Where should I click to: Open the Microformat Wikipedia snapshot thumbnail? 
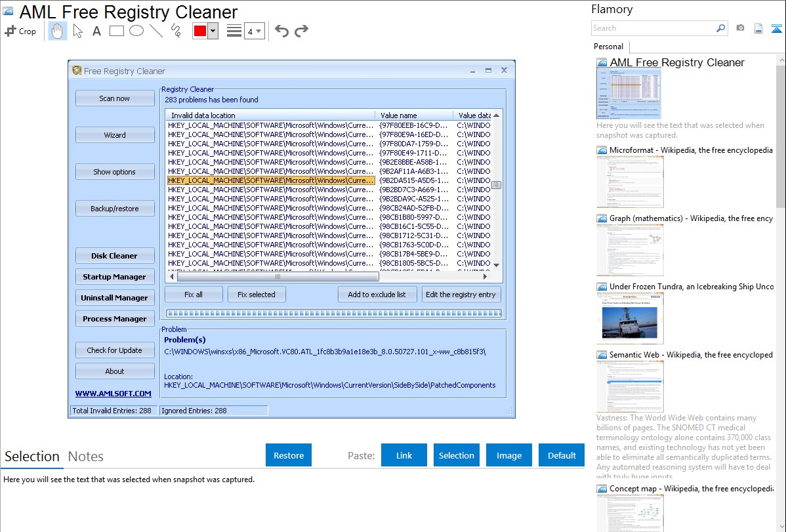630,182
